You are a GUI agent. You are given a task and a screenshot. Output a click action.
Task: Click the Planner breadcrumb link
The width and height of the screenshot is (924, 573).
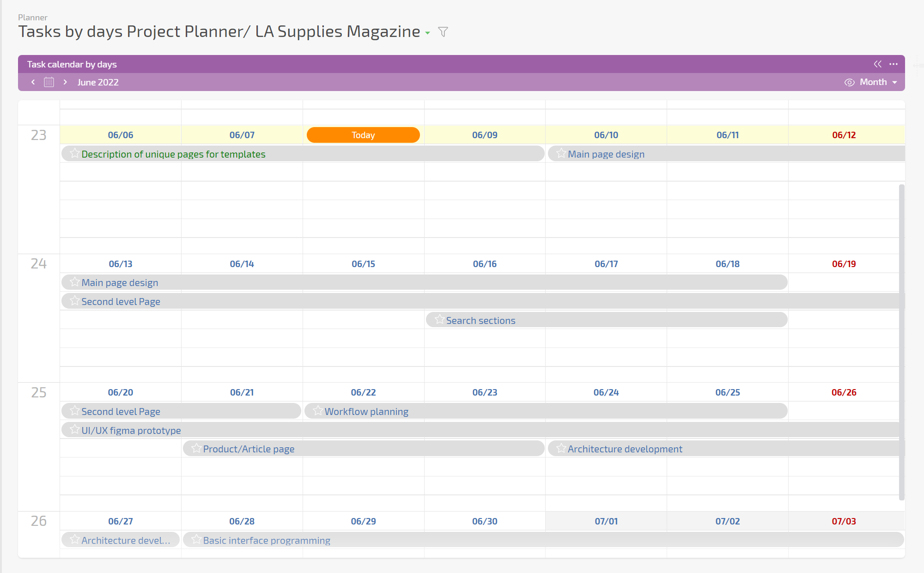[32, 18]
